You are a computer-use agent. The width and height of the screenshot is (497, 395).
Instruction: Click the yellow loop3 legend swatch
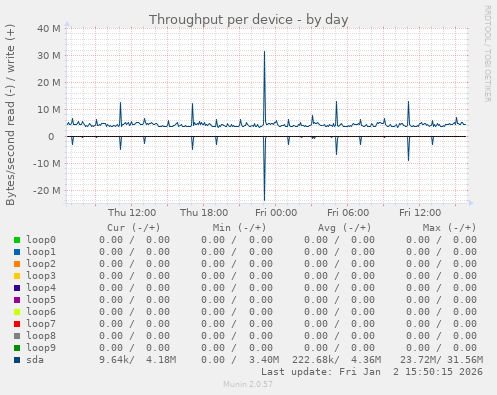click(17, 276)
